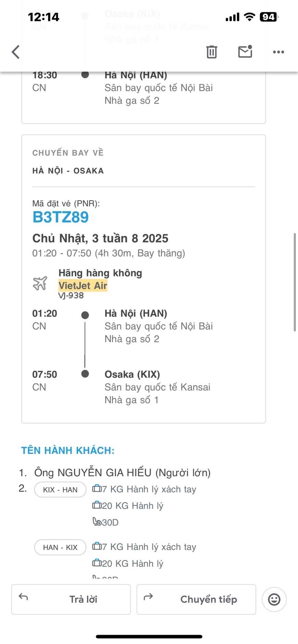Open the three-dot more options menu
298x644 pixels.
tap(278, 52)
